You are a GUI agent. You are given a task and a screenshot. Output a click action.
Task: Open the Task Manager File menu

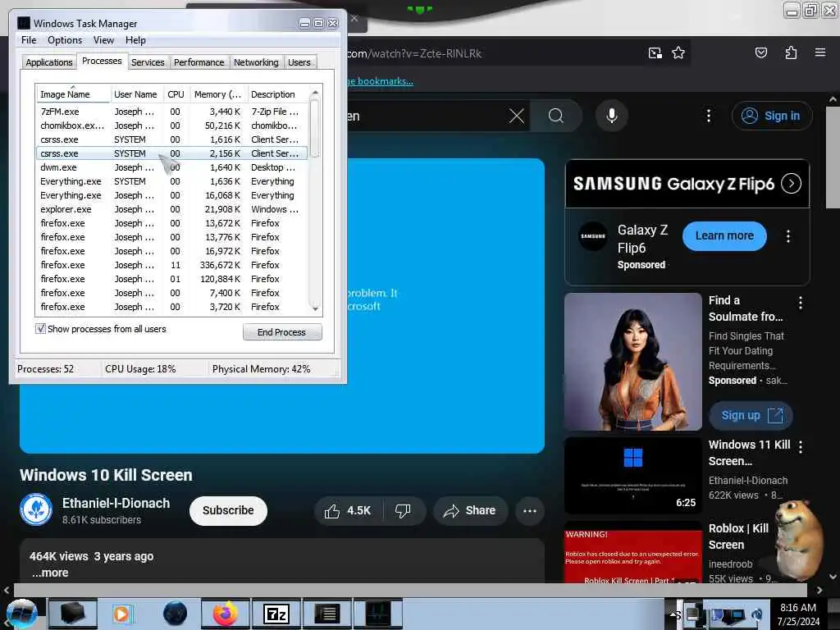click(29, 40)
